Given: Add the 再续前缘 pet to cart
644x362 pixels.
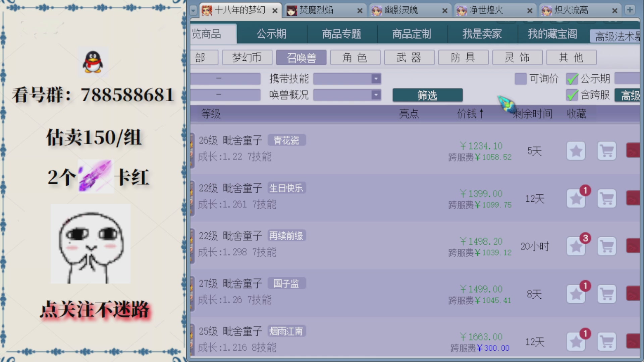Looking at the screenshot, I should pyautogui.click(x=607, y=247).
